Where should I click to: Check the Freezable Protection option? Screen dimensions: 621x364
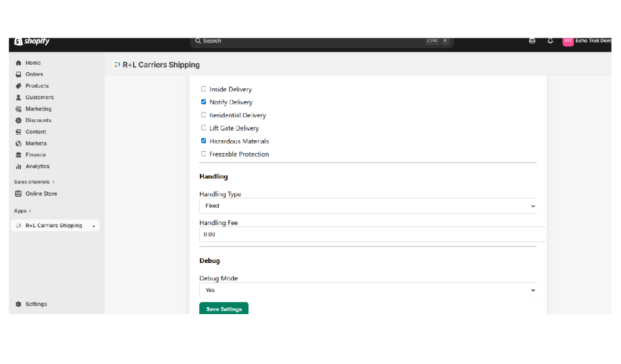coord(204,154)
